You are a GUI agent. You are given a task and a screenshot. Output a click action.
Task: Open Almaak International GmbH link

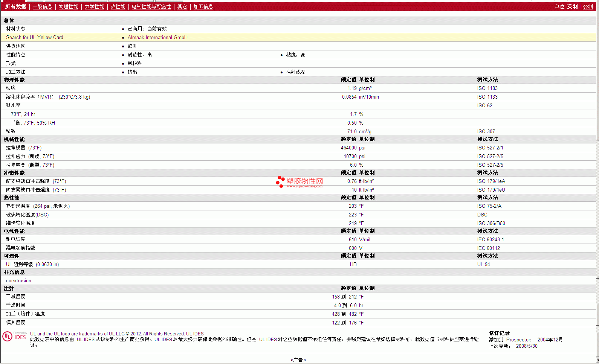[157, 37]
